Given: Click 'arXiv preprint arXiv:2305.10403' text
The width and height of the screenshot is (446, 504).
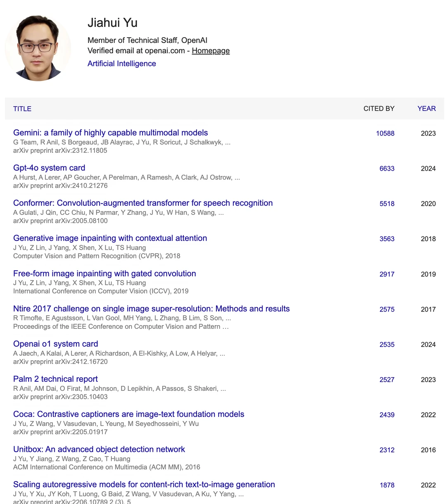Looking at the screenshot, I should pyautogui.click(x=60, y=397).
